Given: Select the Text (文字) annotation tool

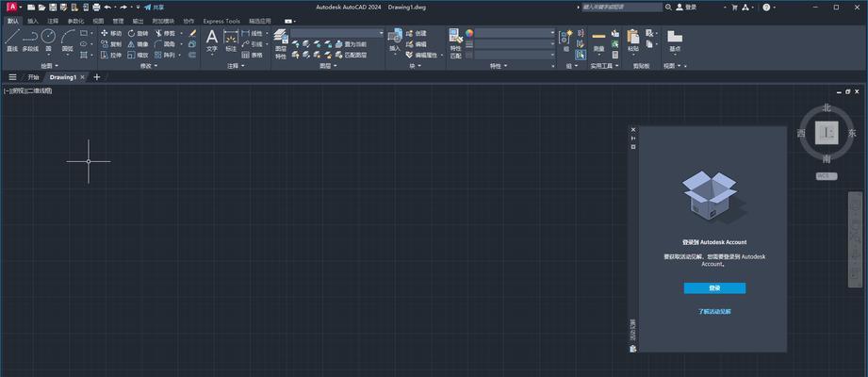Looking at the screenshot, I should [212, 41].
